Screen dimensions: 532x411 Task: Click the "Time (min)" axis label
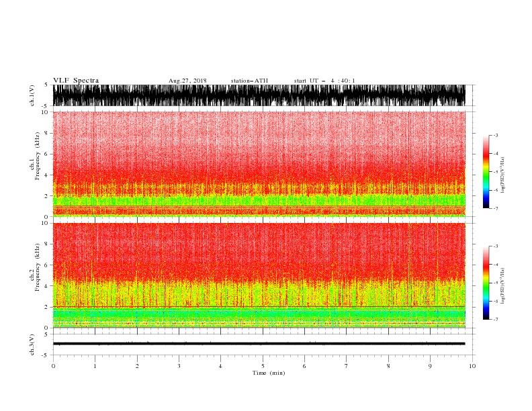(269, 373)
